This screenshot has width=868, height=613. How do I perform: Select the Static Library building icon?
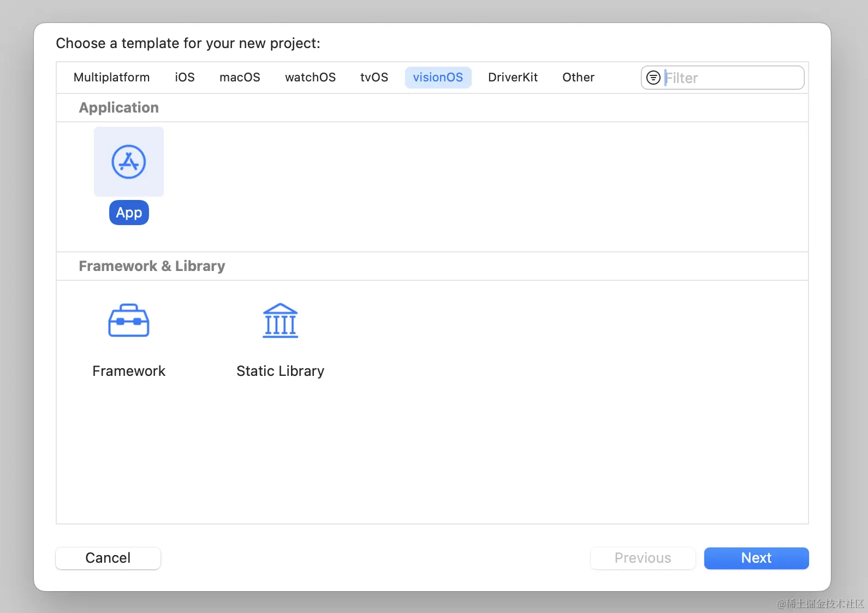click(x=281, y=321)
